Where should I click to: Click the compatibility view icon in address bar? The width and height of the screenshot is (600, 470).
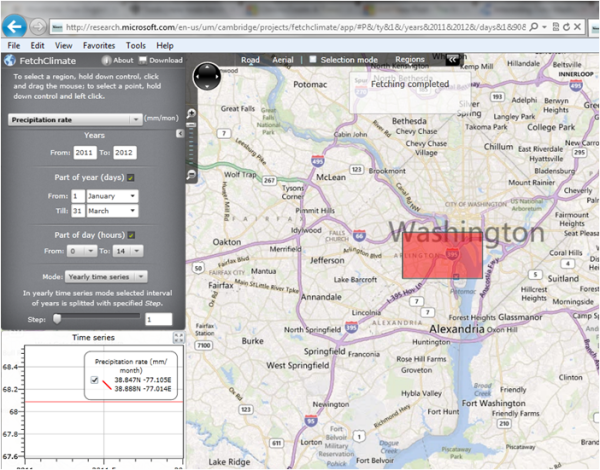pyautogui.click(x=556, y=27)
